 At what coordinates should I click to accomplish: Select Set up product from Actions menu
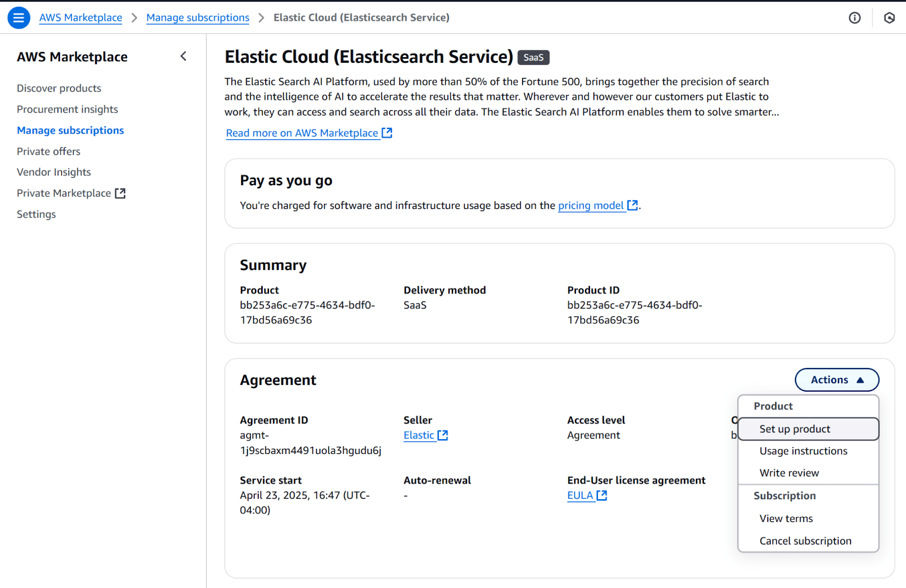pos(794,429)
